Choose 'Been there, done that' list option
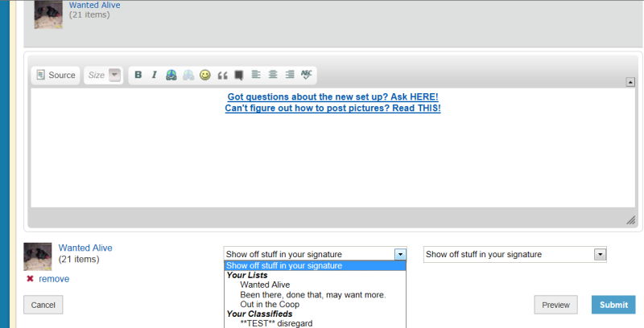Screen dimensions: 644x328 pos(312,294)
